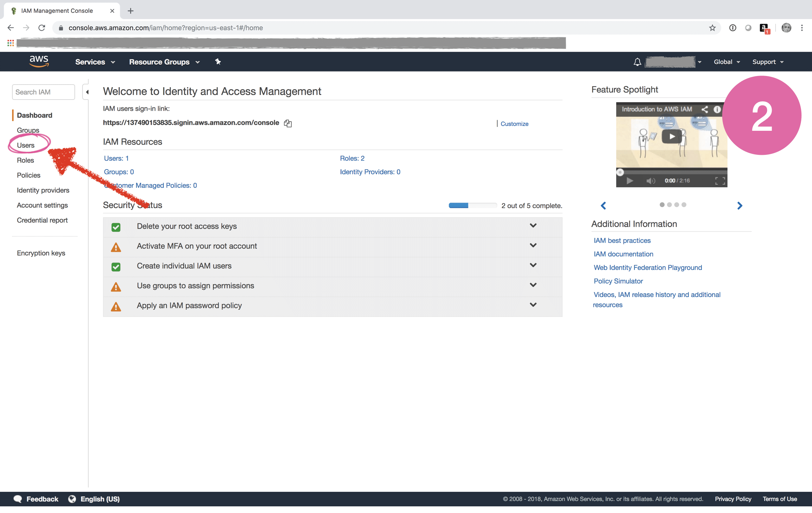Select Dashboard in the IAM sidebar
812x513 pixels.
[x=35, y=115]
